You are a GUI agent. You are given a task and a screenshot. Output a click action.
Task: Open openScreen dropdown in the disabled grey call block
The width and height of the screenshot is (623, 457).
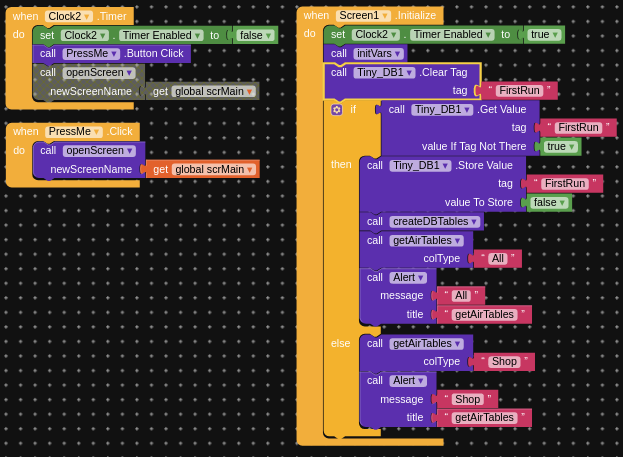(99, 72)
